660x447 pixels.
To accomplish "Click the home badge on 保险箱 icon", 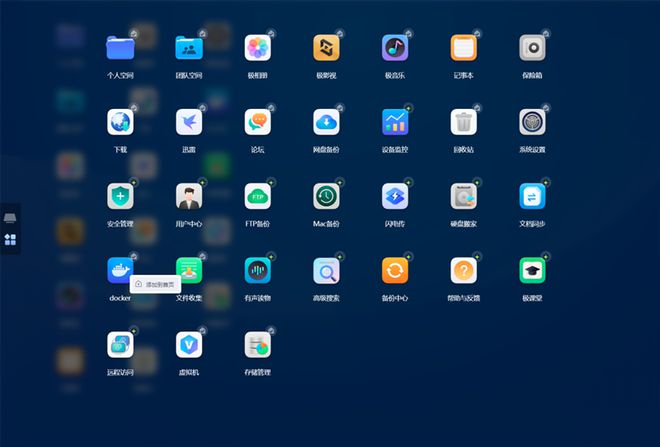I will click(x=546, y=34).
